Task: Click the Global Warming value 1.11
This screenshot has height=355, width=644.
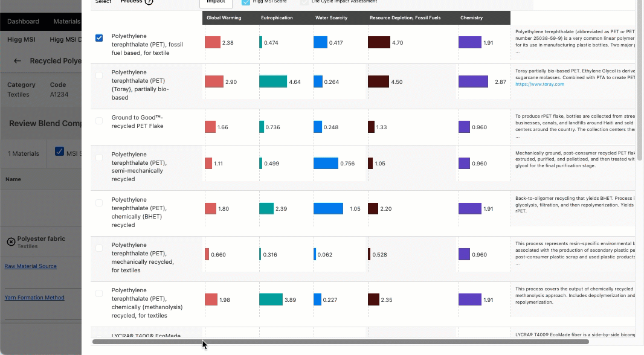Action: point(218,164)
